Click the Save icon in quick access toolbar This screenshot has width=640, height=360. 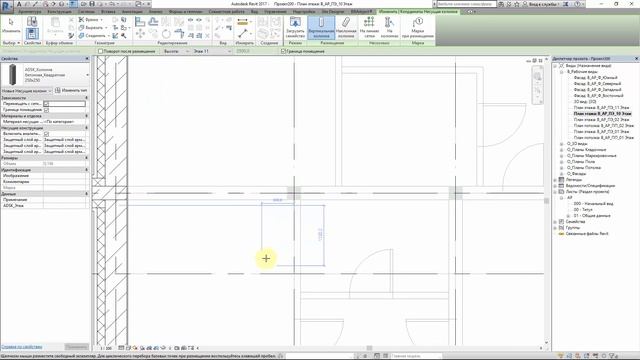pos(92,4)
